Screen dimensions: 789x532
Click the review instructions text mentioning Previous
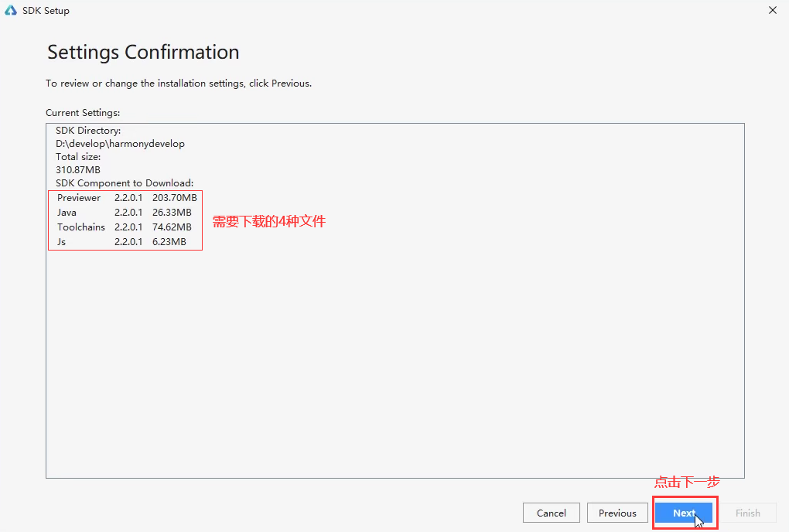tap(179, 84)
